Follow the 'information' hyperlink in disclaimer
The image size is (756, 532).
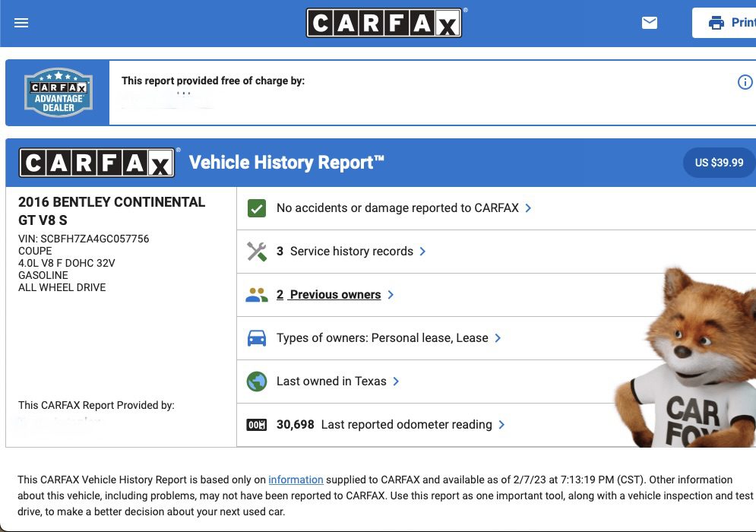coord(296,480)
